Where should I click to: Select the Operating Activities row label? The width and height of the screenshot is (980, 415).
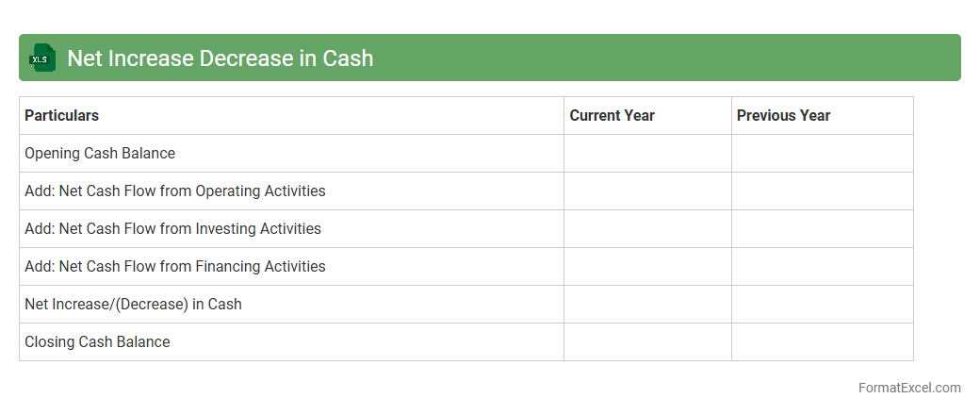(175, 191)
